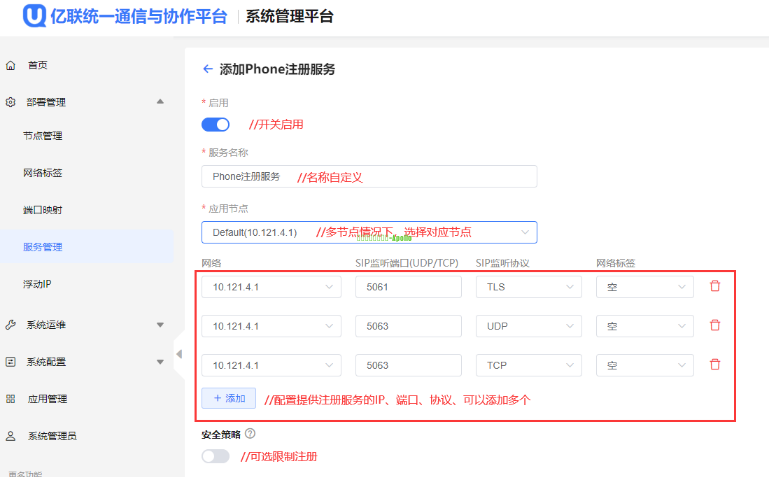Delete the TLS 5061 row with trash icon
The width and height of the screenshot is (769, 477).
coord(714,286)
